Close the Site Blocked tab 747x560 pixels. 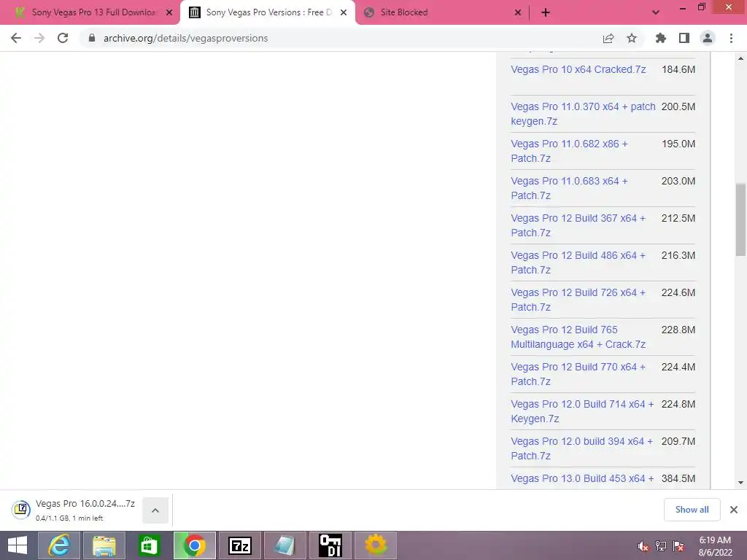[x=518, y=12]
